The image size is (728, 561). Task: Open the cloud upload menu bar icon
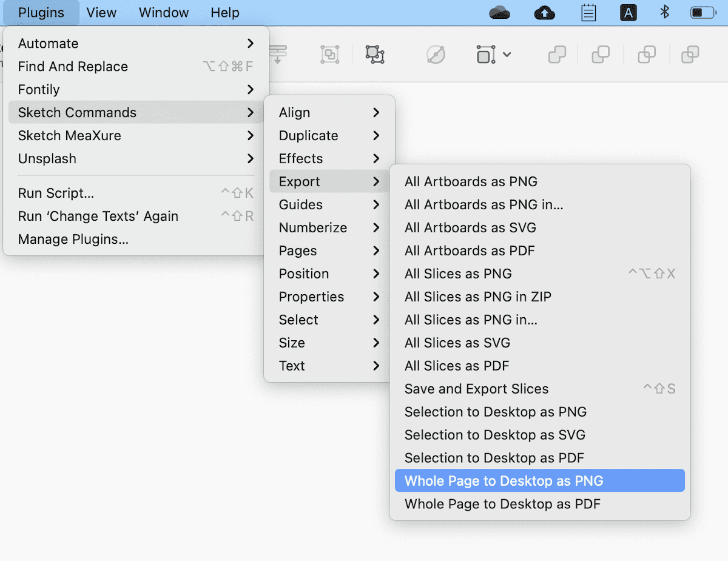coord(544,12)
